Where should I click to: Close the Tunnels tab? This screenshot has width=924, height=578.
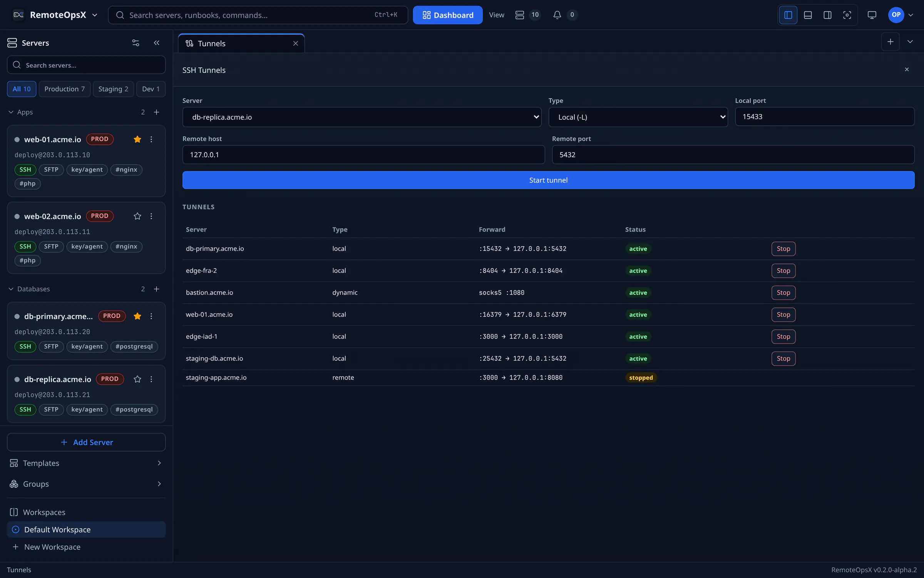pyautogui.click(x=296, y=44)
